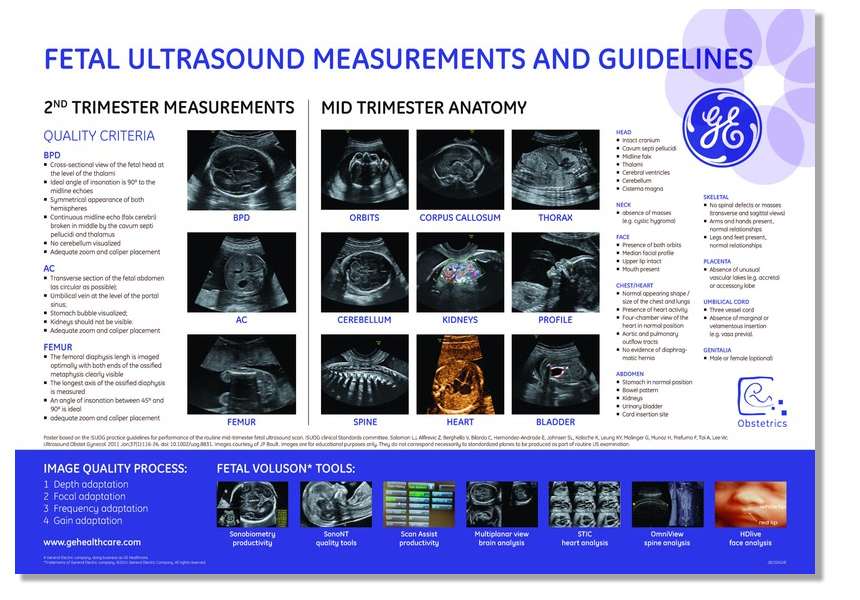
Task: Open the KIDNEYS color Doppler image
Action: 460,272
